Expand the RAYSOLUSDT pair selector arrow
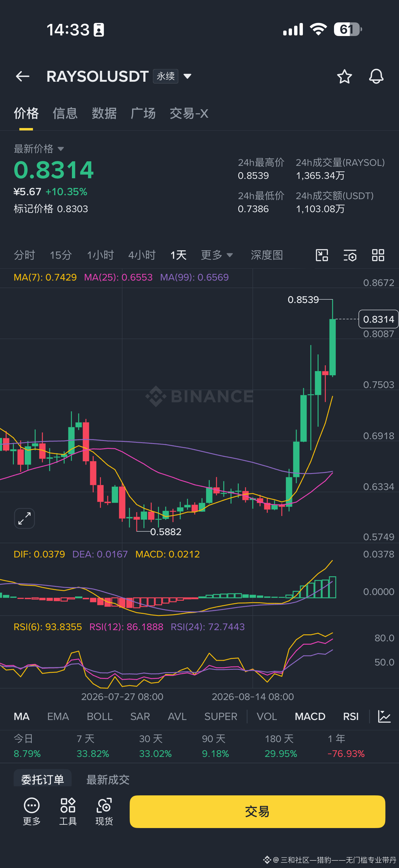Viewport: 399px width, 868px height. (187, 76)
